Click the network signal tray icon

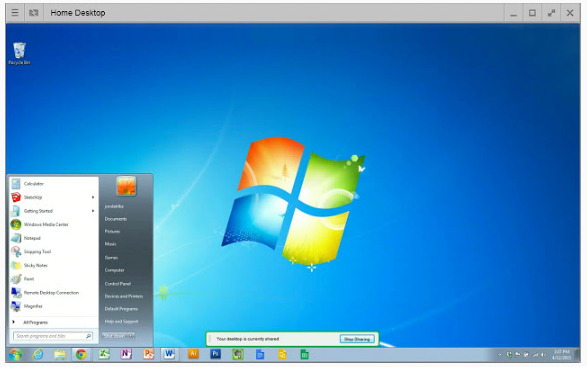pos(535,354)
